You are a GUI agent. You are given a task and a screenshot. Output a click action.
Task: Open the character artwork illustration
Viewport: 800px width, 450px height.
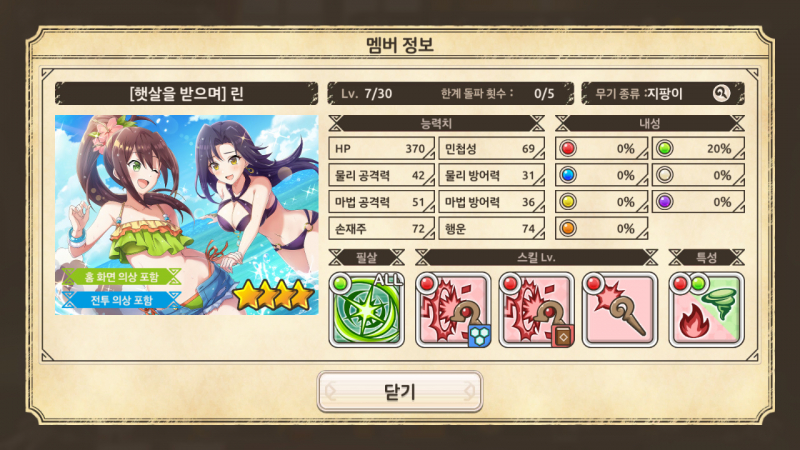click(186, 215)
